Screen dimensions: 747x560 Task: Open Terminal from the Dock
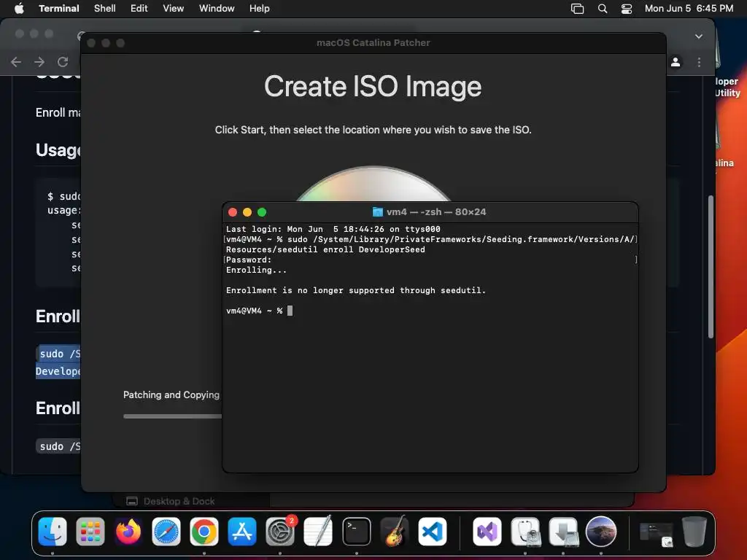coord(356,532)
